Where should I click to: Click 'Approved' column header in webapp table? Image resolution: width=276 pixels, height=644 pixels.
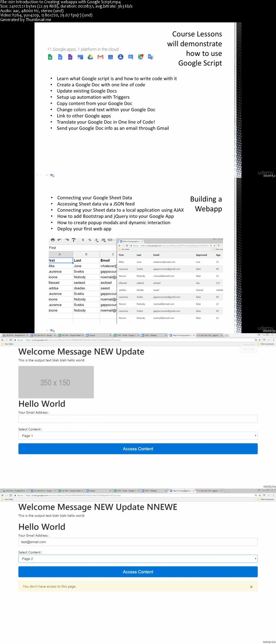coord(201,255)
